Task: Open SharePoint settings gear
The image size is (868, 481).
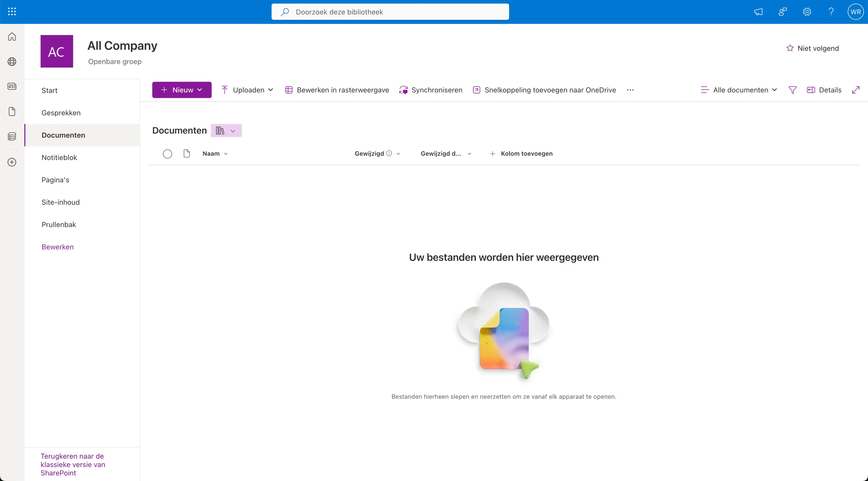Action: coord(807,11)
